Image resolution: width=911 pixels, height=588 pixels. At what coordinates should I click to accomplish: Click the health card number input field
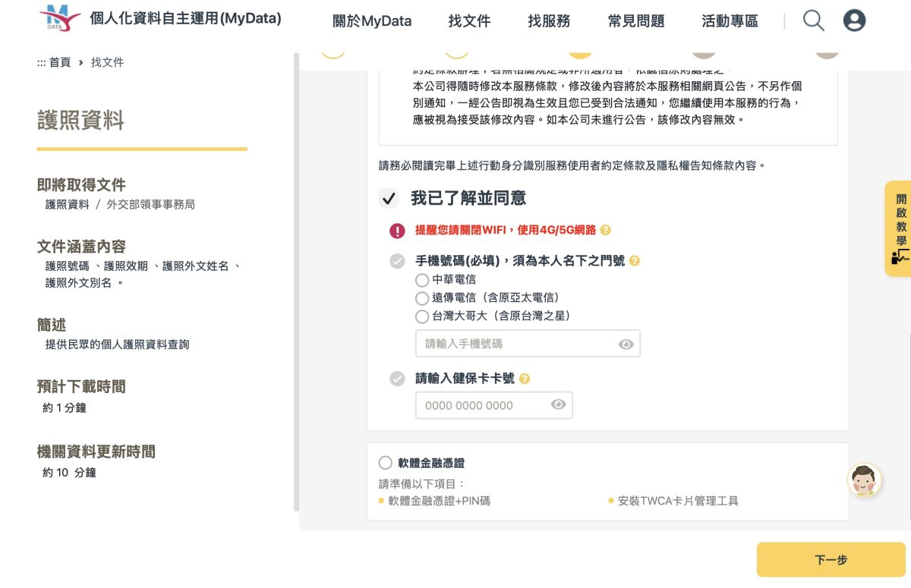click(494, 405)
